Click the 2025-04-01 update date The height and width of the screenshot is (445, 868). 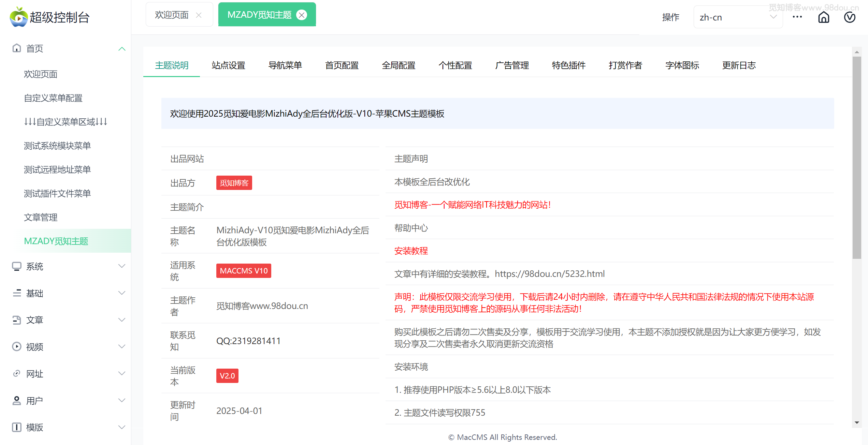coord(239,411)
